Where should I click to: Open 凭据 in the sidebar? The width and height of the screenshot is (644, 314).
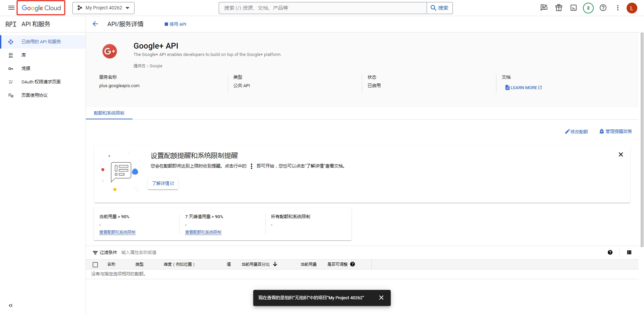tap(43, 68)
